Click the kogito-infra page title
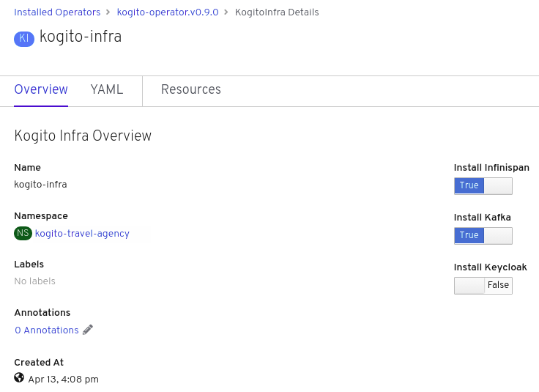Screen dimensions: 539x392 pos(81,37)
